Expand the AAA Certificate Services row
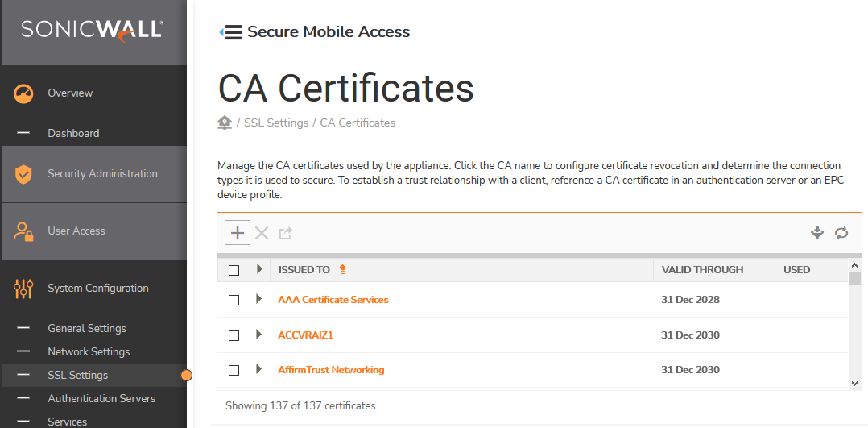Viewport: 868px width, 428px height. [258, 299]
